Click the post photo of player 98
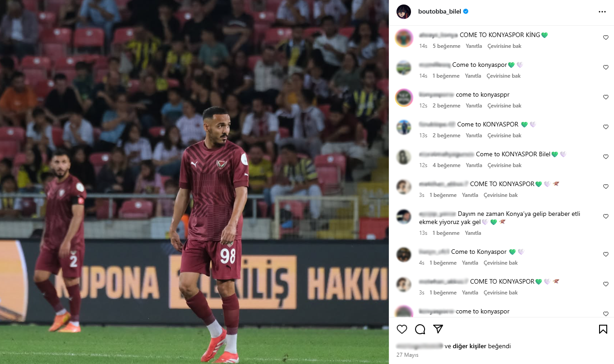The image size is (614, 364). tap(194, 182)
